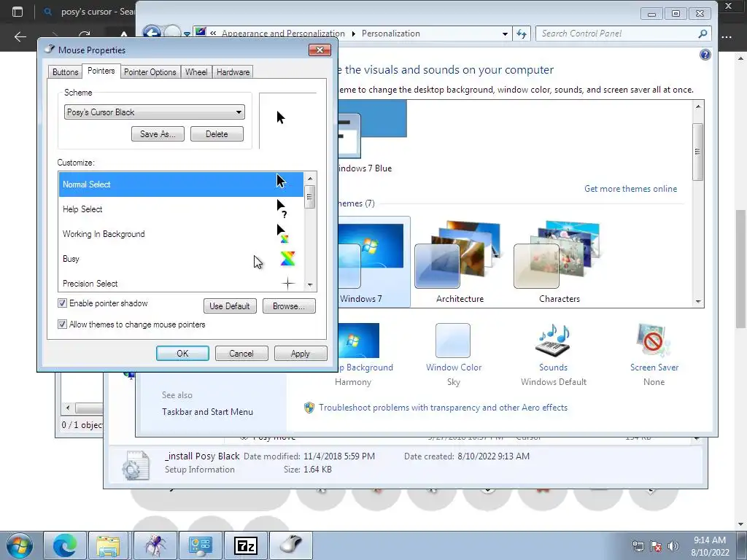This screenshot has height=560, width=747.
Task: Click Cancel in Mouse Properties
Action: point(241,354)
